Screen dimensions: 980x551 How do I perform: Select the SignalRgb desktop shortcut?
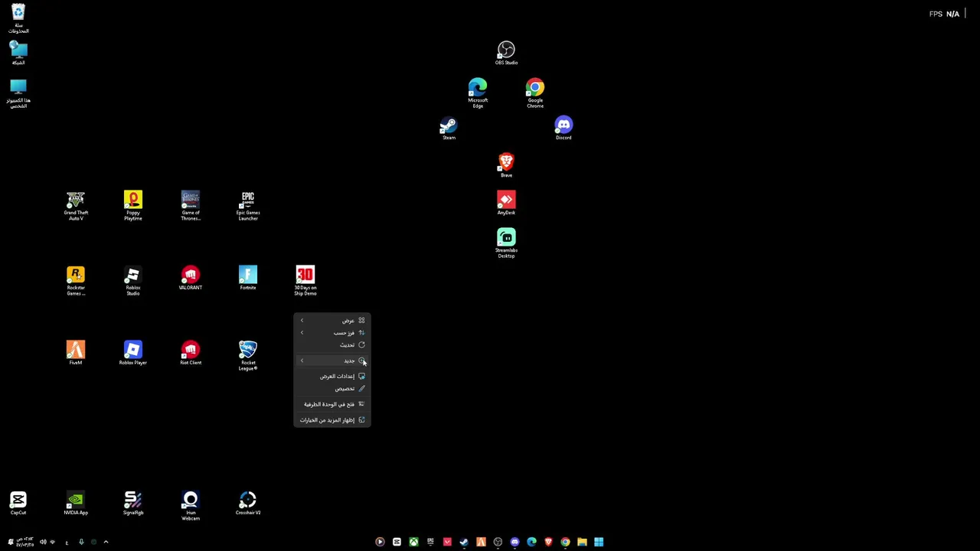pos(133,503)
